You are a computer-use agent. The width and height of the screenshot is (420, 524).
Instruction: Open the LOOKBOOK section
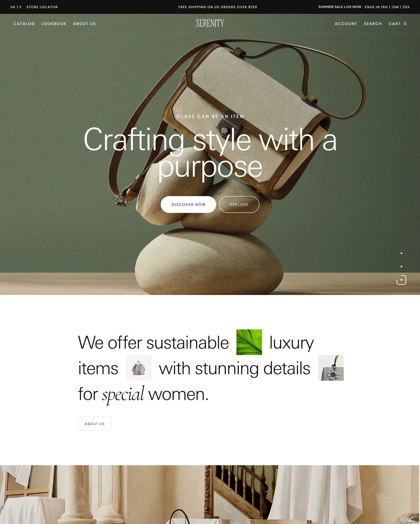(54, 24)
